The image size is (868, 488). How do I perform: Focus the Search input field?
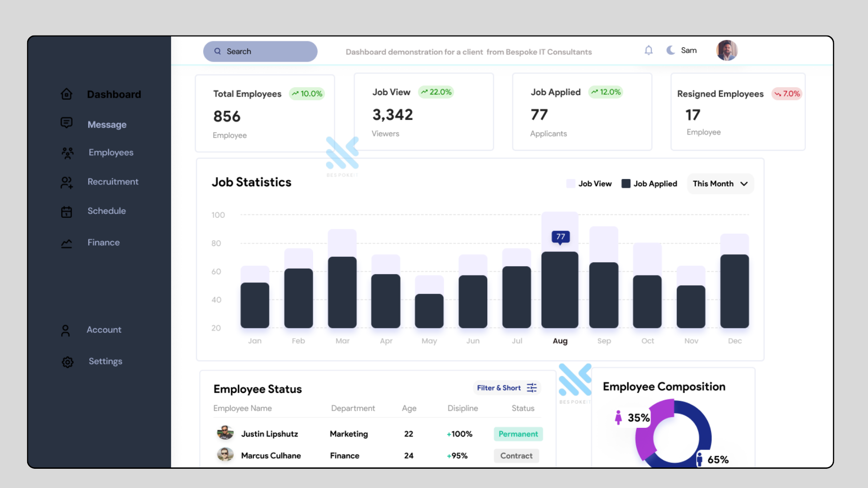(x=260, y=51)
